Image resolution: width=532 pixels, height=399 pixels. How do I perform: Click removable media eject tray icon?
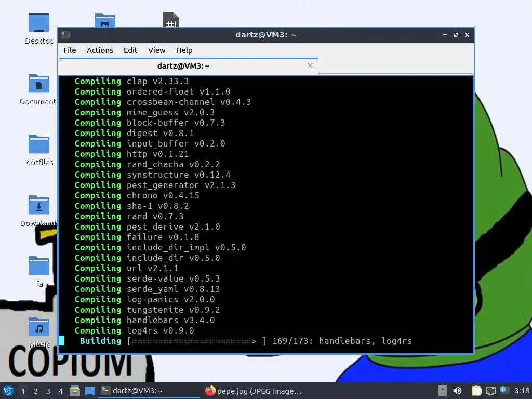443,391
